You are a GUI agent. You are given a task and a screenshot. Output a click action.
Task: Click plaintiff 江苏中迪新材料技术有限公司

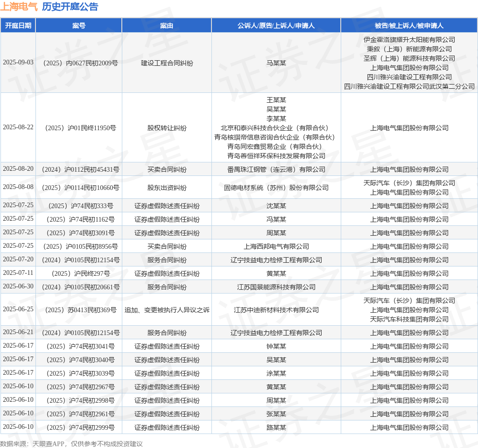click(276, 310)
